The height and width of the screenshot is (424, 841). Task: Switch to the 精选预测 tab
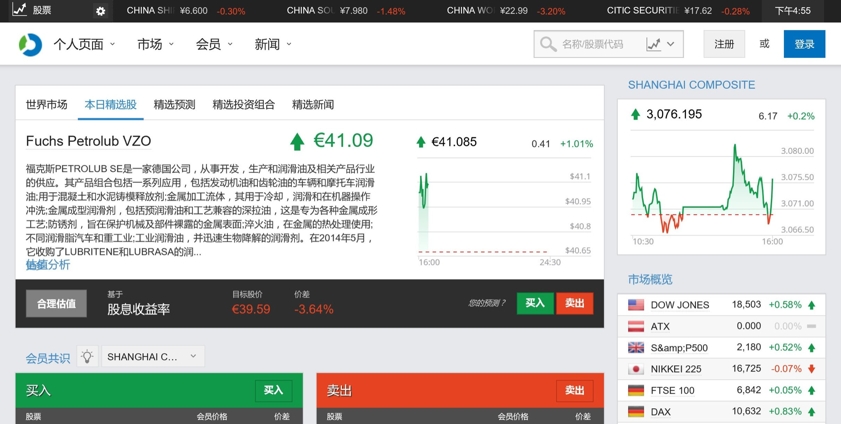click(174, 105)
